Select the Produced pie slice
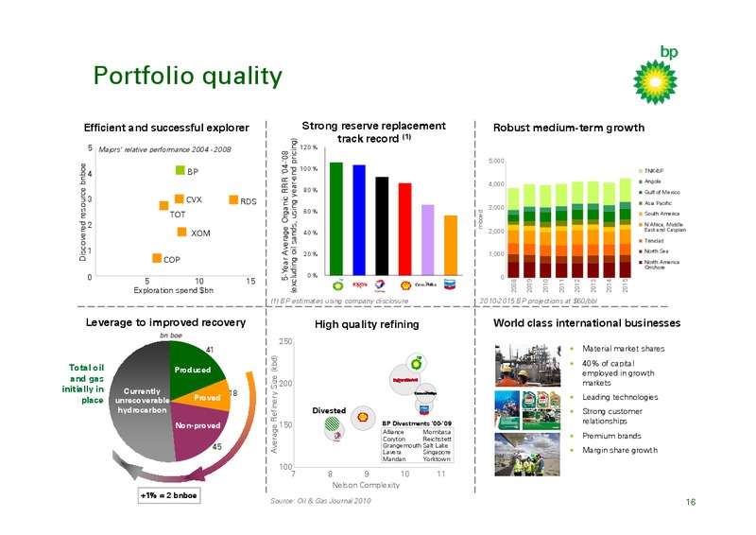Viewport: 756px width, 535px height. point(192,369)
